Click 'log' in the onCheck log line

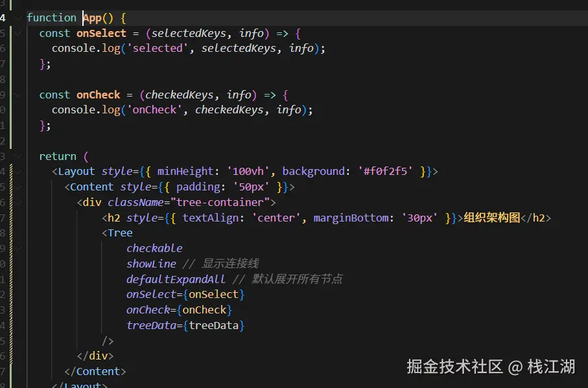111,109
